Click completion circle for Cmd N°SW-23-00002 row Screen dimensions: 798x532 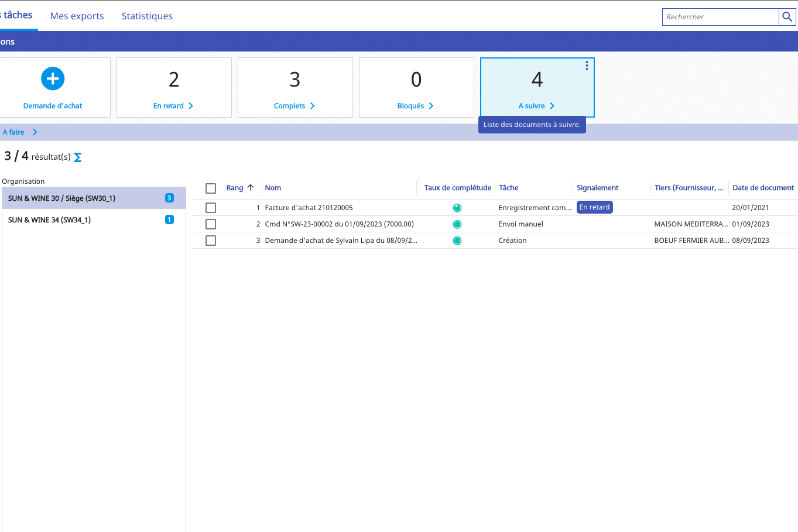[x=457, y=224]
